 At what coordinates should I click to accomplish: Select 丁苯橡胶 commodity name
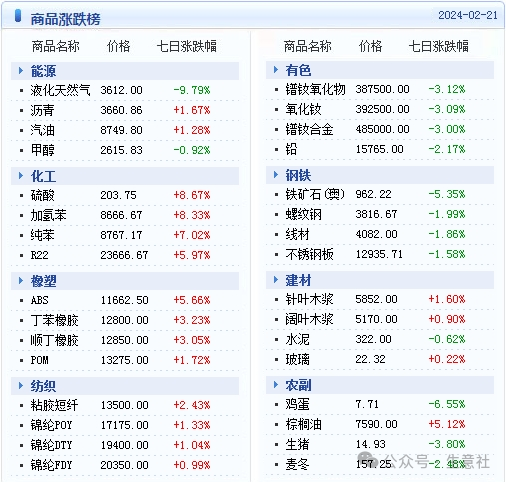tap(54, 320)
